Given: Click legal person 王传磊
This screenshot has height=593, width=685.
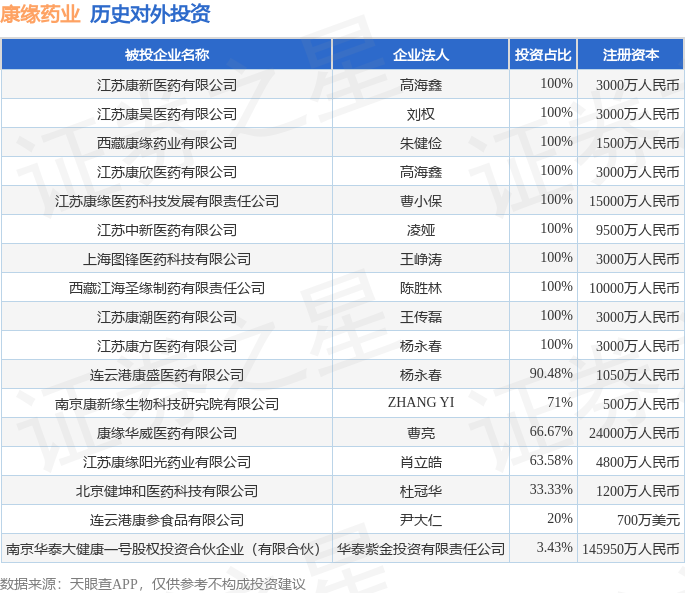Looking at the screenshot, I should click(x=421, y=317).
